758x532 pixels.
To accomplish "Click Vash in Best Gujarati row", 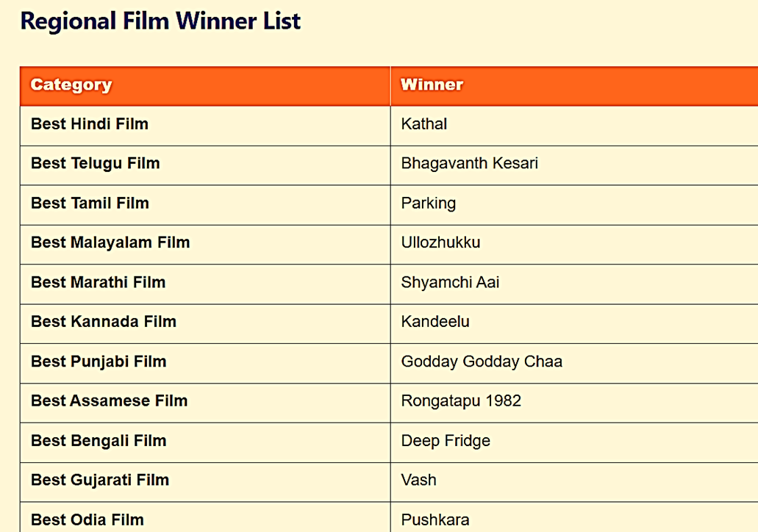I will (x=418, y=480).
